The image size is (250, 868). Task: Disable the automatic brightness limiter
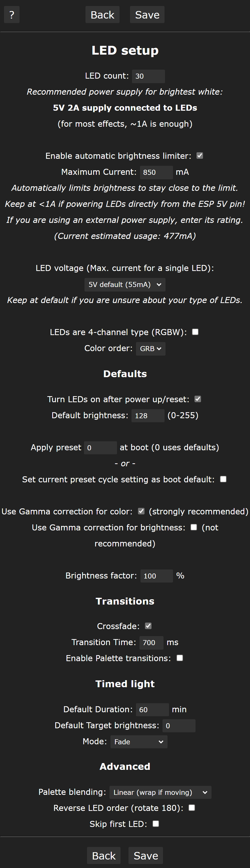click(x=199, y=156)
